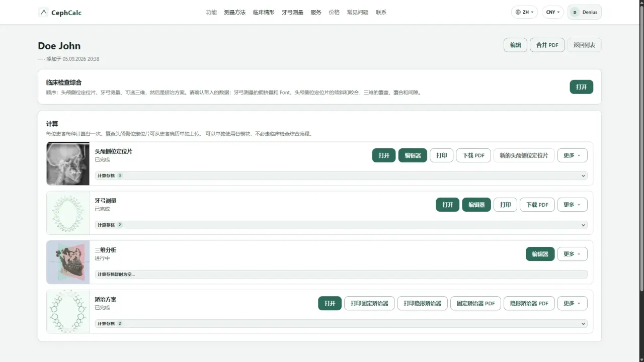
Task: Open the 临床检查综合 module
Action: tap(582, 87)
